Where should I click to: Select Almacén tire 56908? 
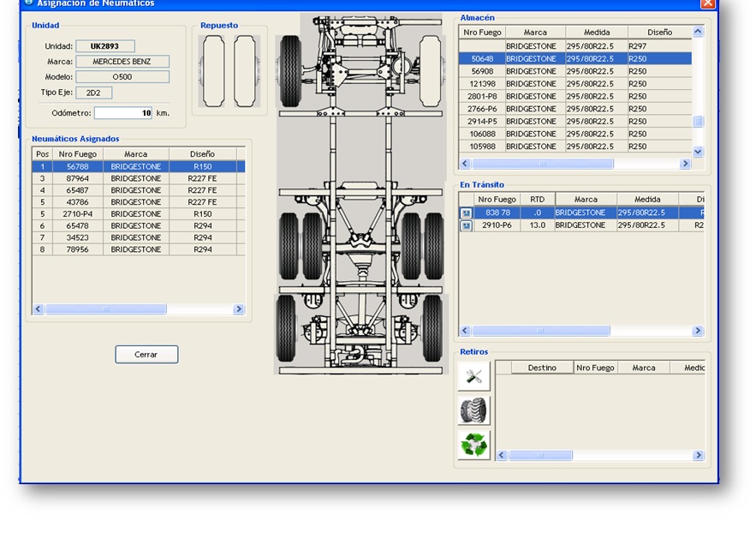click(x=575, y=71)
